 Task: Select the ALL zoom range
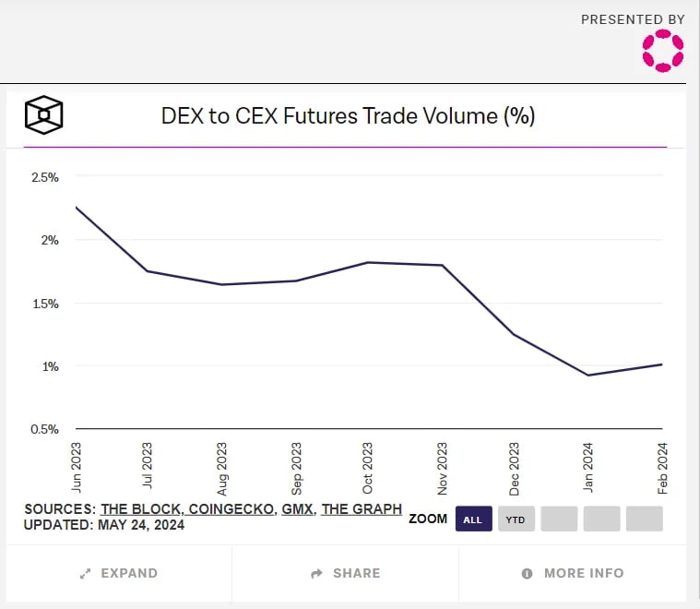[x=474, y=519]
